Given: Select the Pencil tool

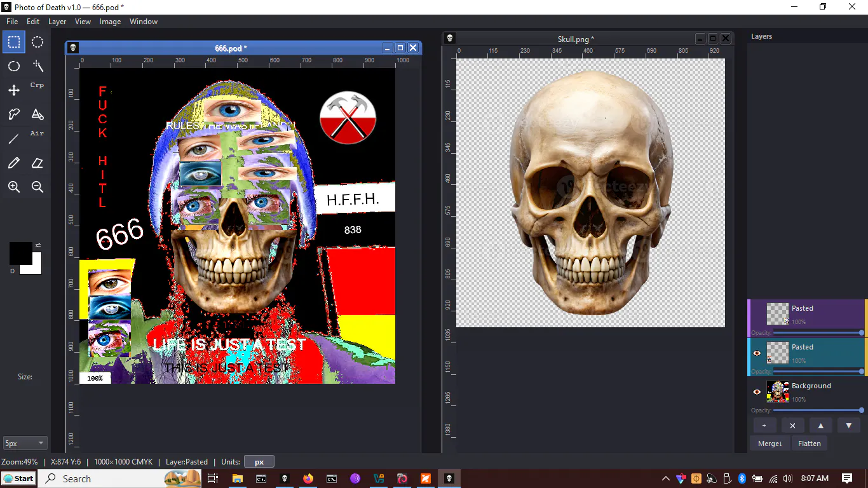Looking at the screenshot, I should [13, 163].
